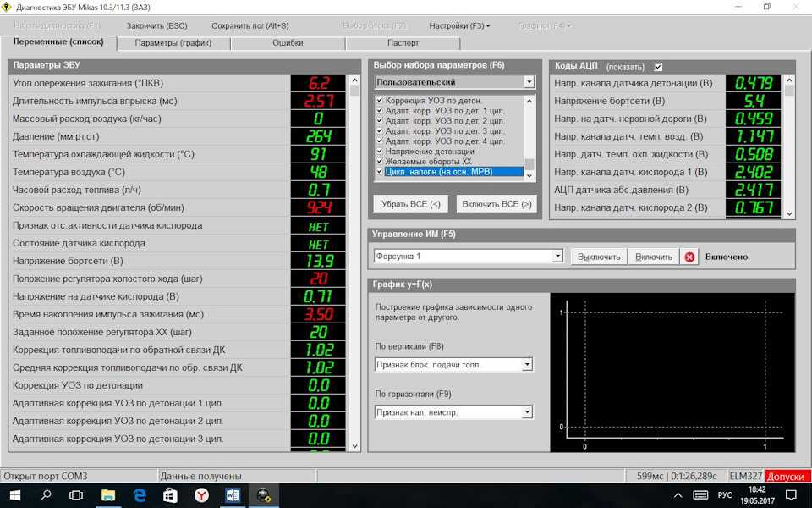Click the 'Выключить' actuator button
812x508 pixels.
(x=599, y=257)
